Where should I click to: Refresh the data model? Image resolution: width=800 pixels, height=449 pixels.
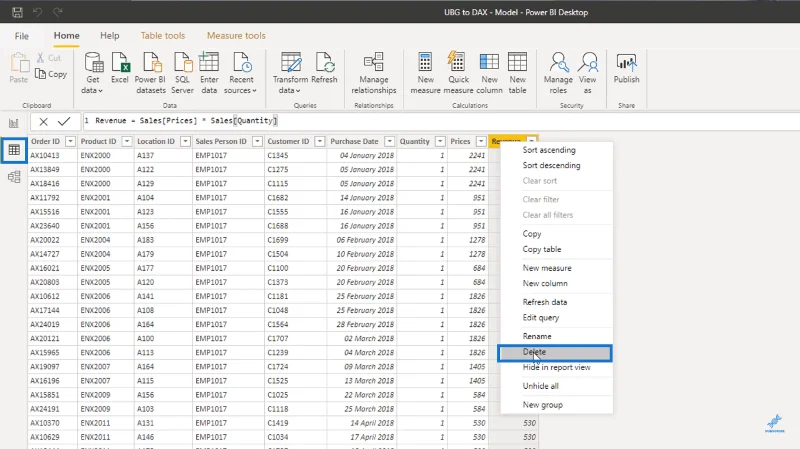coord(324,68)
